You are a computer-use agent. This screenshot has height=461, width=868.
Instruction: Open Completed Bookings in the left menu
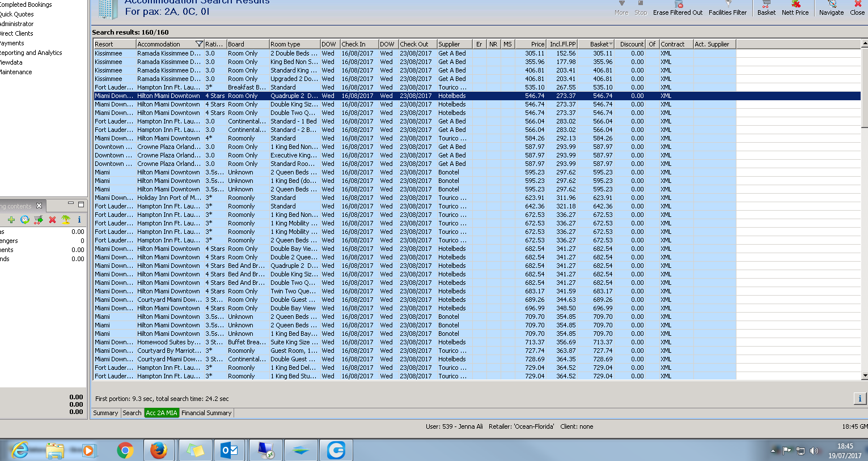pyautogui.click(x=26, y=5)
